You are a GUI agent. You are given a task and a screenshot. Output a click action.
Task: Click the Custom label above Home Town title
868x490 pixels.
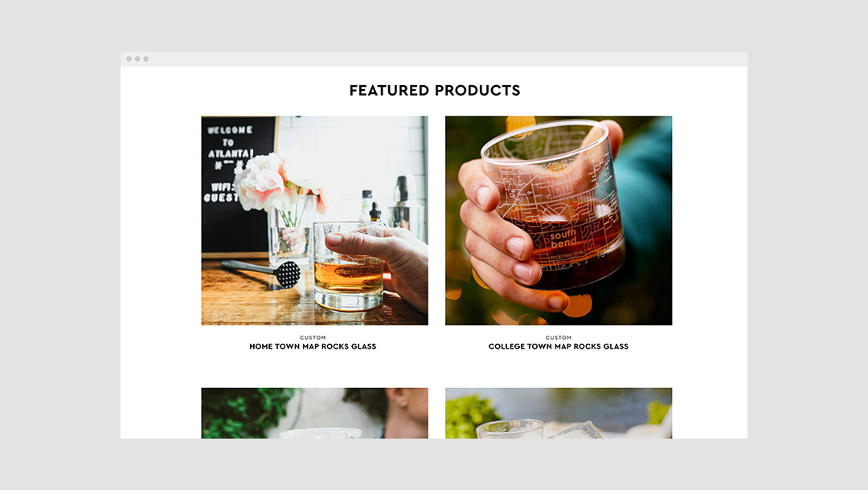point(313,337)
